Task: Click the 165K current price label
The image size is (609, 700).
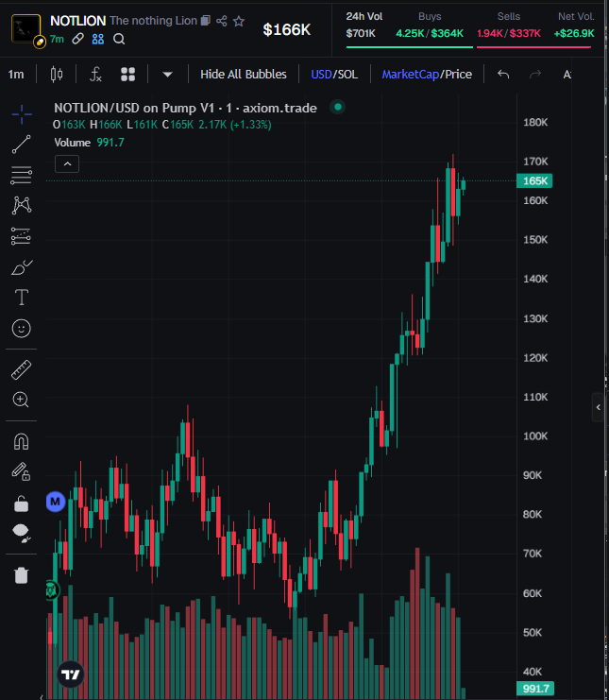Action: [x=534, y=180]
